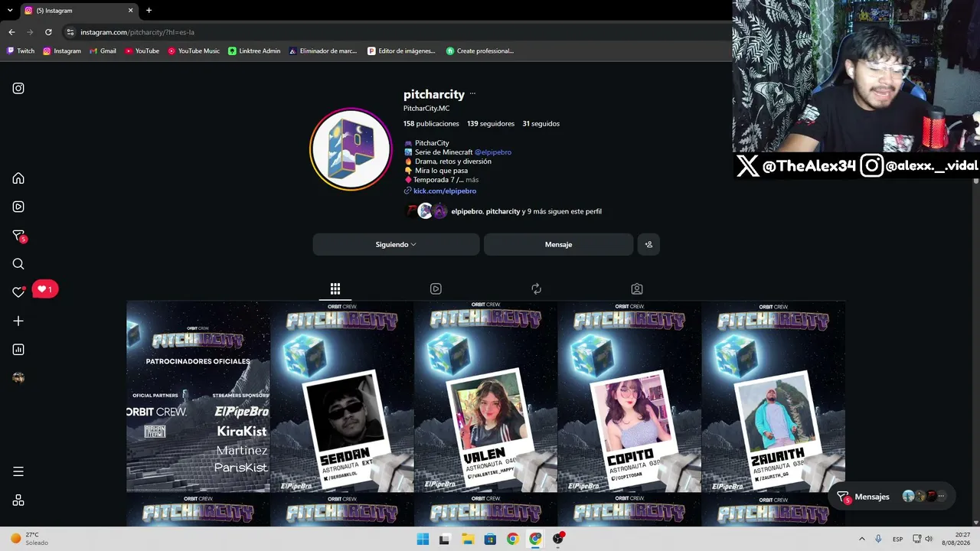The height and width of the screenshot is (551, 980).
Task: Switch to the tagged photos tab
Action: pos(637,289)
